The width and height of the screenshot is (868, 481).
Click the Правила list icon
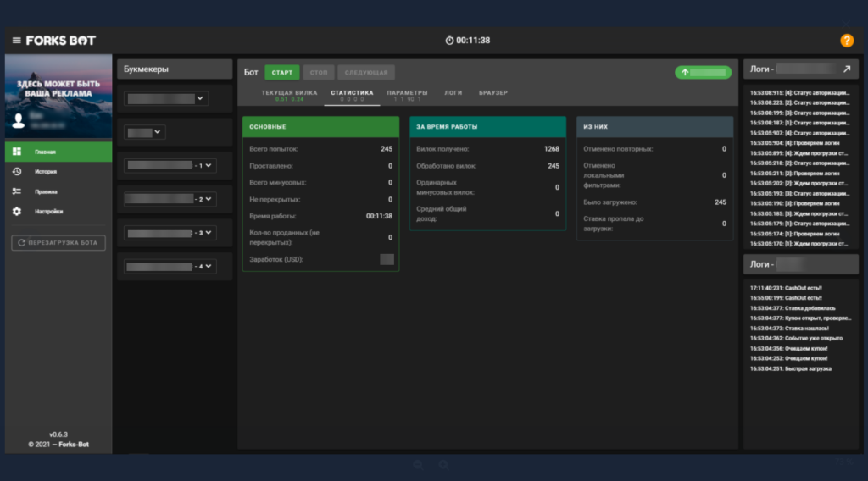tap(17, 191)
